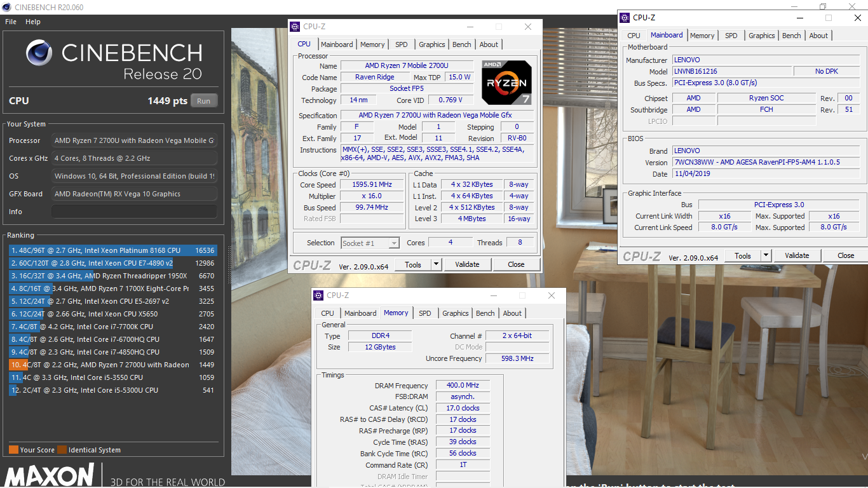Click the CPU-Z title icon in the CPU window
868x488 pixels.
295,27
